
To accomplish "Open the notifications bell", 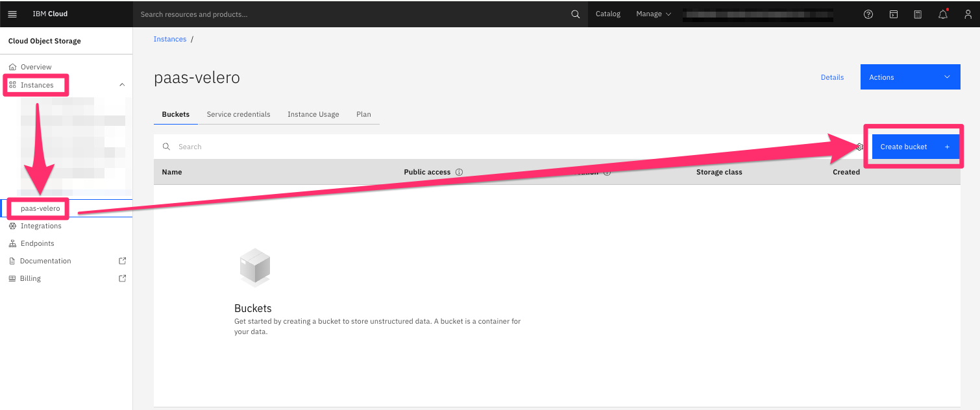I will [943, 14].
